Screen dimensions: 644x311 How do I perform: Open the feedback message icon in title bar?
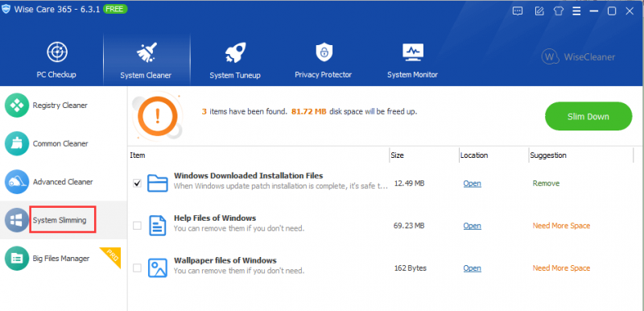pyautogui.click(x=518, y=11)
